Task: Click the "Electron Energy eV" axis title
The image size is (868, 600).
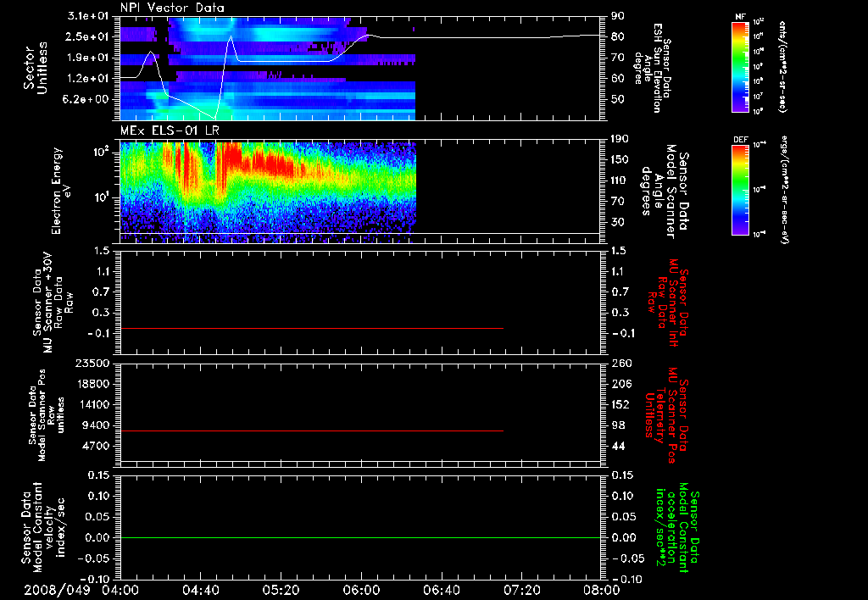Action: 61,191
